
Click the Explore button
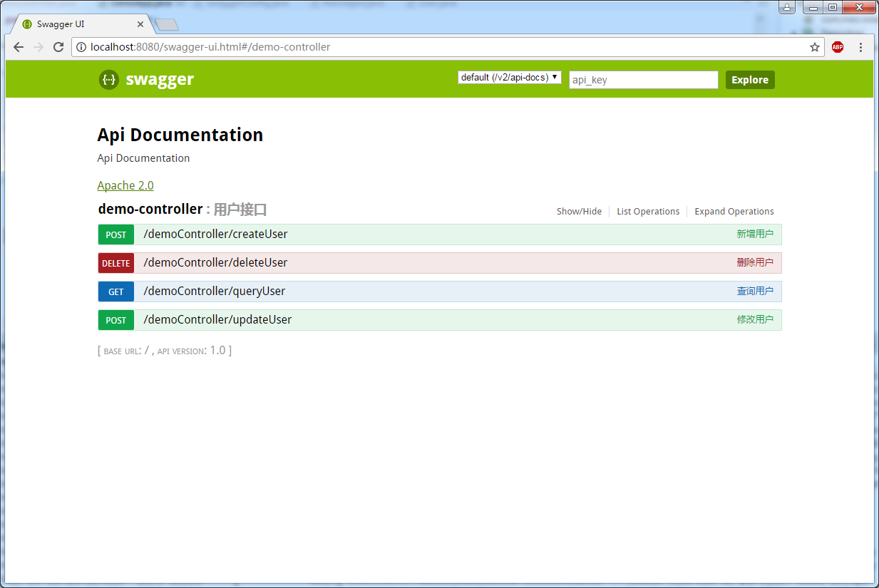point(750,80)
